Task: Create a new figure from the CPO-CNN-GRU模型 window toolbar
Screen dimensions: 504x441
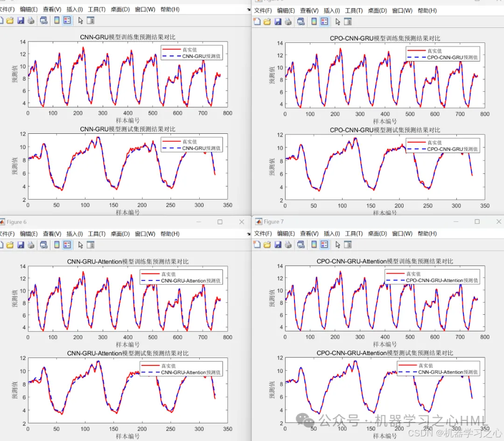Action: click(257, 21)
